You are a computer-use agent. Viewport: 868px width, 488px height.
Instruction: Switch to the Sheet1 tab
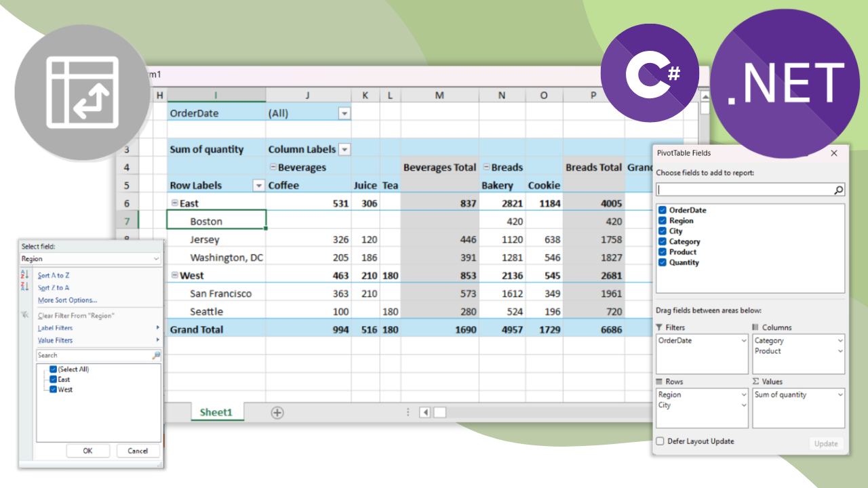tap(216, 412)
